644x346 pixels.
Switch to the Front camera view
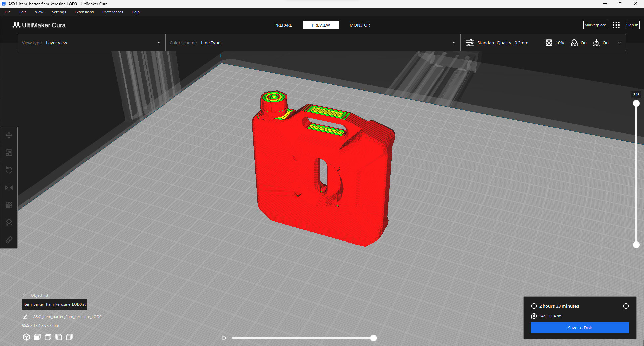[x=37, y=337]
